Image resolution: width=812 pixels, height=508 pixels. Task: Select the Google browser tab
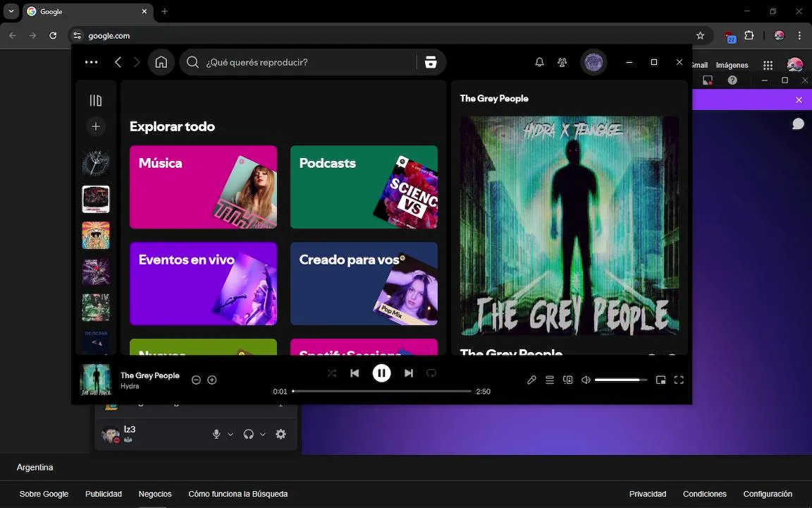pyautogui.click(x=87, y=11)
